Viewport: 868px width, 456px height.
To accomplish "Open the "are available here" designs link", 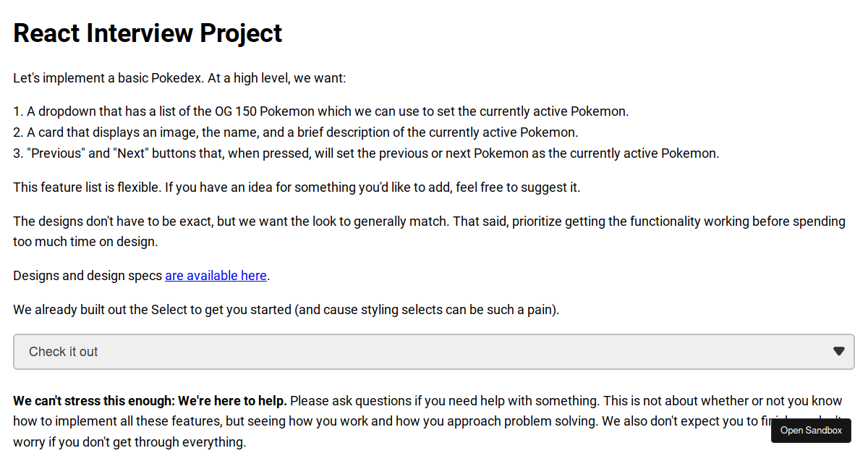I will pyautogui.click(x=216, y=276).
